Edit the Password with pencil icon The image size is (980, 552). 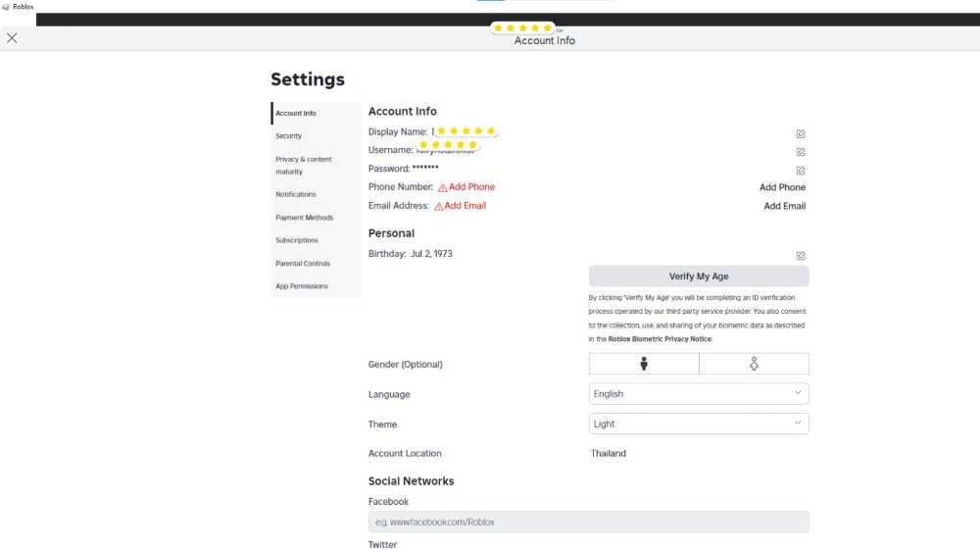[801, 171]
